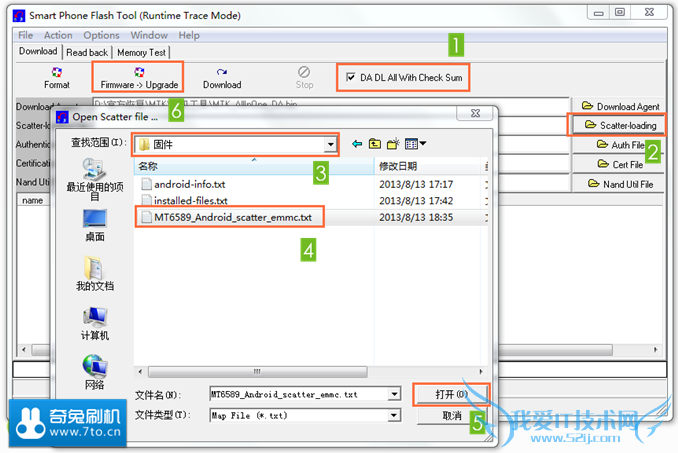Open the Action menu
Image resolution: width=678 pixels, height=453 pixels.
pyautogui.click(x=58, y=35)
